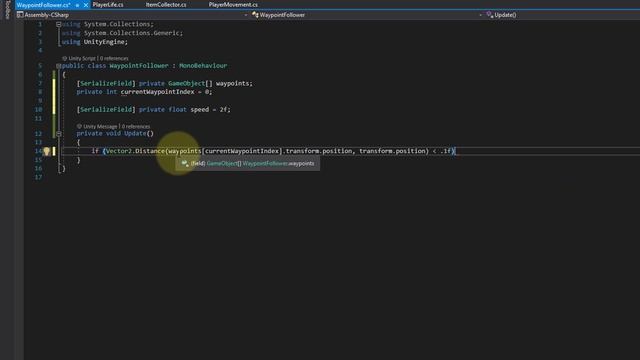Click the first SerializeField attribute on line 7

106,83
